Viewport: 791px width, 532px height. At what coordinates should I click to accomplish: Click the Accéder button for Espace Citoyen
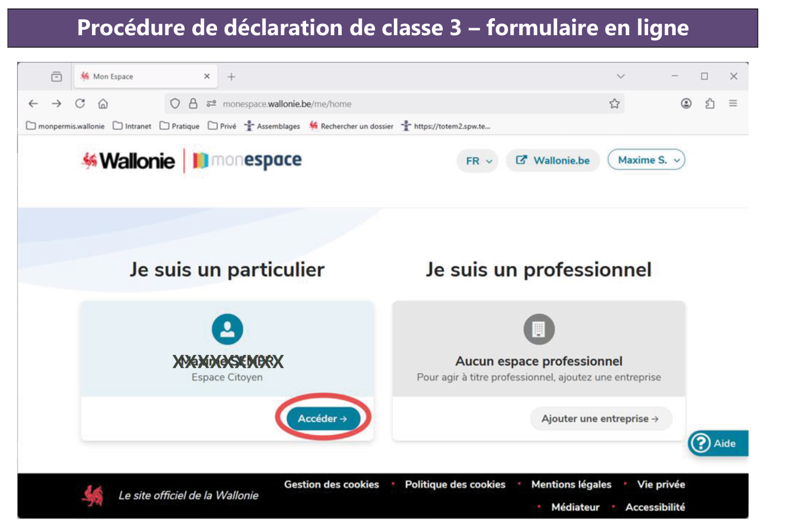coord(323,418)
